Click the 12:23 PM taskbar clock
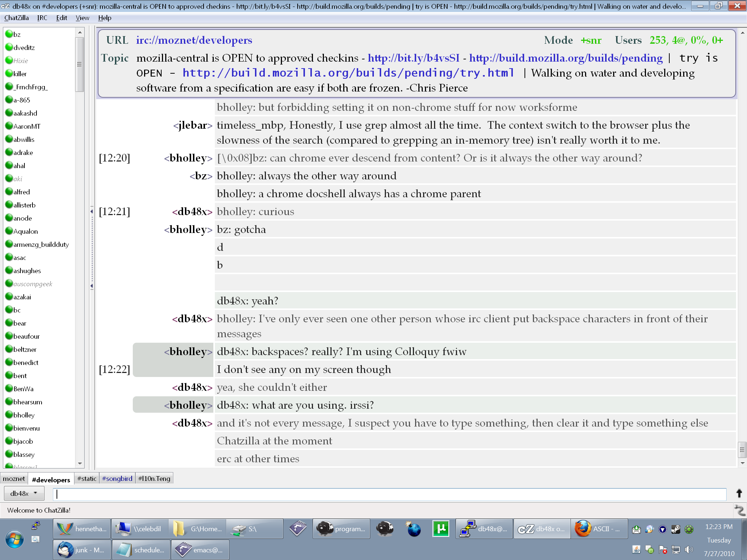747x560 pixels. click(x=719, y=527)
